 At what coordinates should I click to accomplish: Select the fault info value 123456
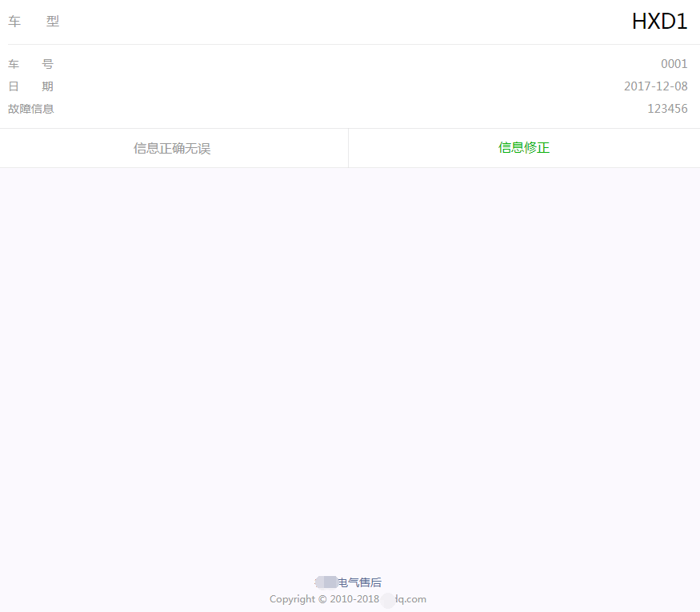[667, 109]
